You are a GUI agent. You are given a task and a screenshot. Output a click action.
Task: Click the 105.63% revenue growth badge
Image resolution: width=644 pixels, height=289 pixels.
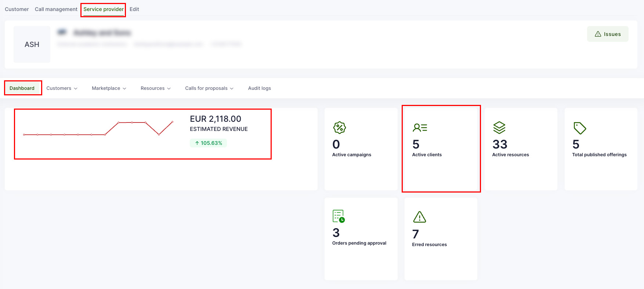208,143
